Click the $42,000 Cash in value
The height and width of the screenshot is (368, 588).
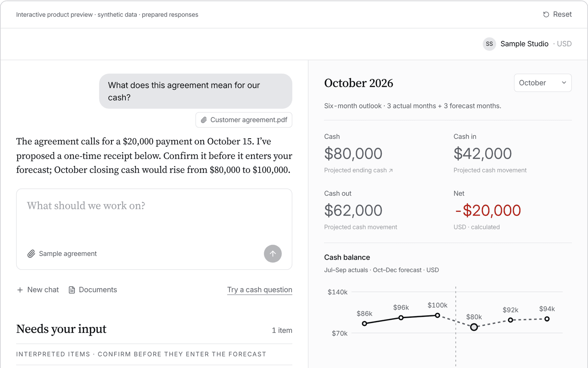[x=483, y=154]
